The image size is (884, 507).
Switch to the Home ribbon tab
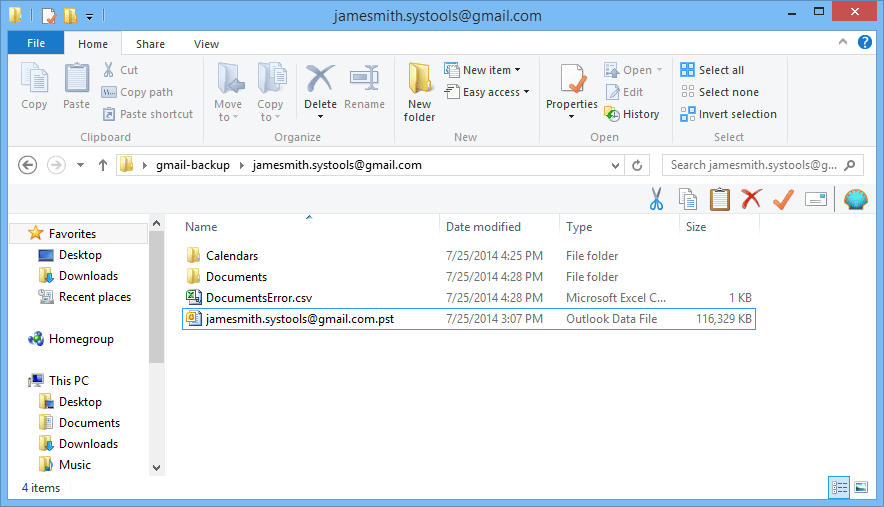pyautogui.click(x=93, y=44)
